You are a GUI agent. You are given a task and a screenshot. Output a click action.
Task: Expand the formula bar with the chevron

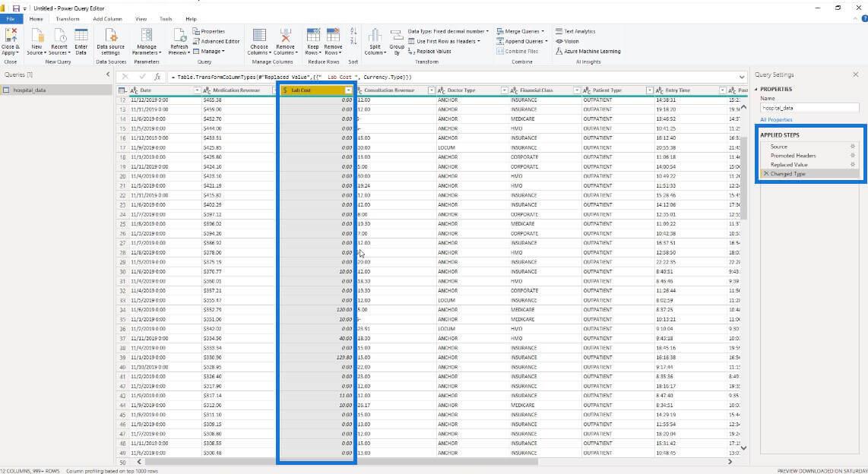click(742, 77)
